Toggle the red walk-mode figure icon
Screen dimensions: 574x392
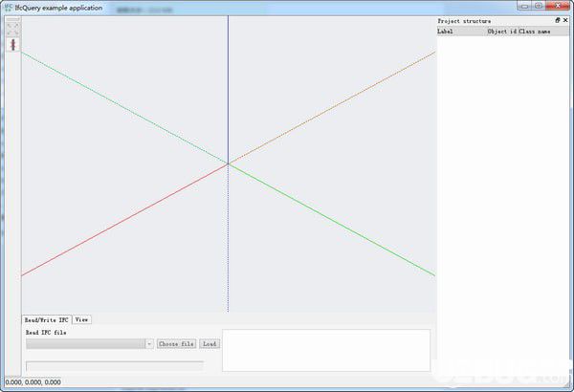[13, 45]
